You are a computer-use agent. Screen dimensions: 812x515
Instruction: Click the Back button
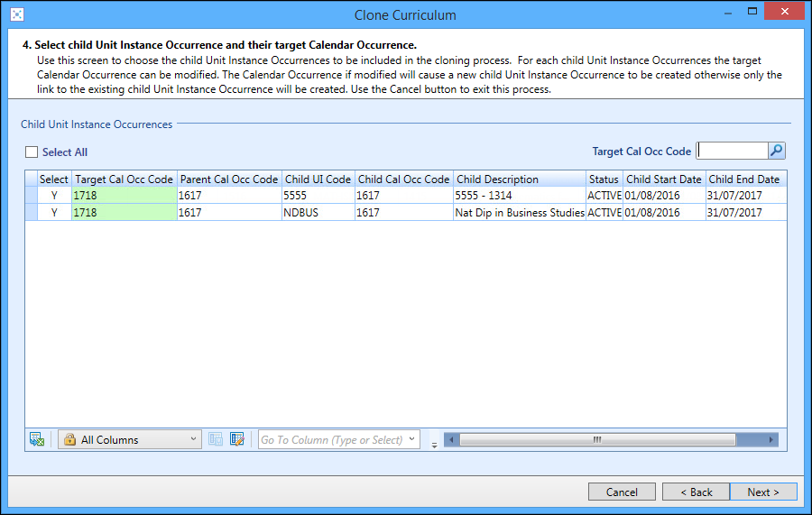[696, 492]
